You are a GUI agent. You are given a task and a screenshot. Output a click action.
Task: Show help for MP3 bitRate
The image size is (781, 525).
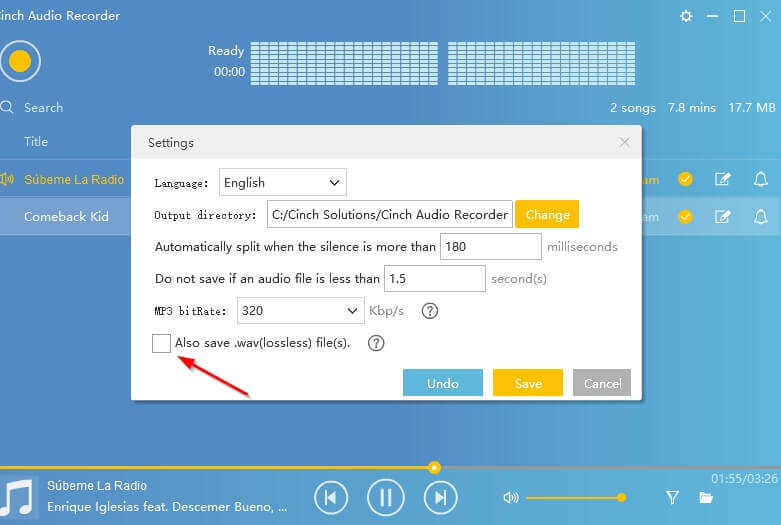coord(429,311)
